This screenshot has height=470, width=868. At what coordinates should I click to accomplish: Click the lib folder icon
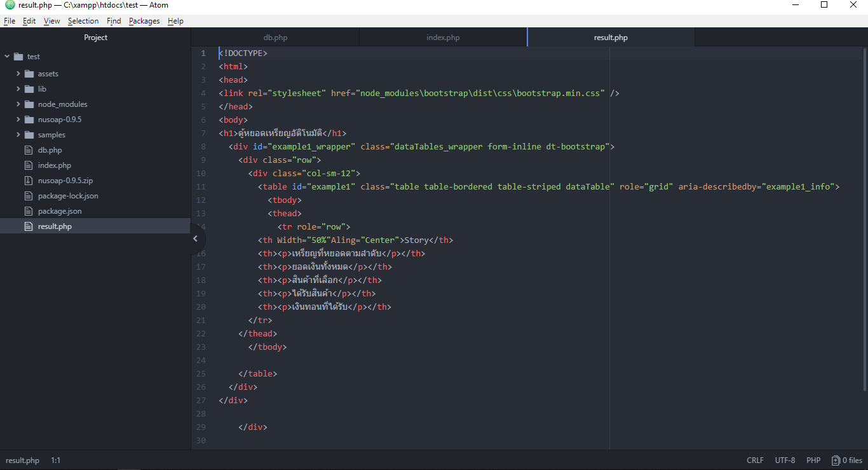(x=29, y=89)
